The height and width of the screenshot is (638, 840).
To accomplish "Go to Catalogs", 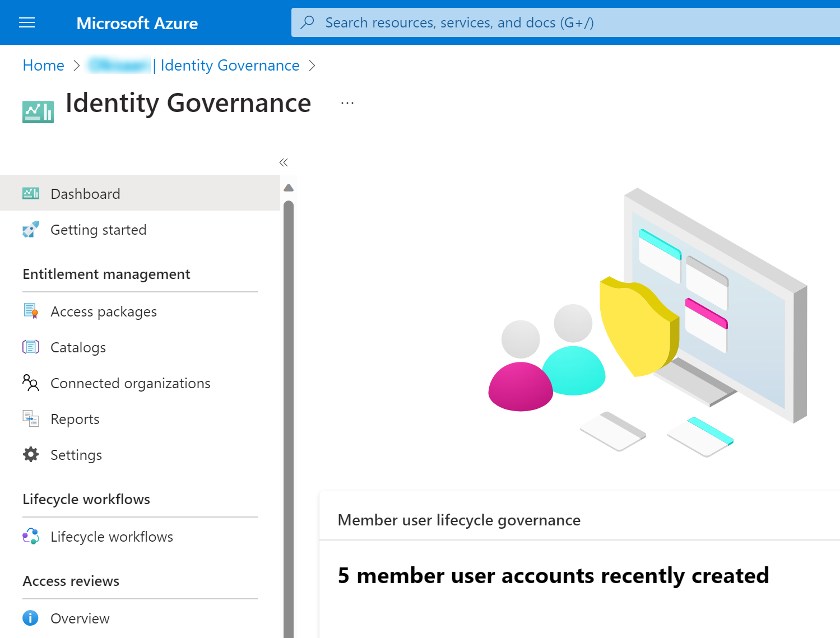I will (x=140, y=347).
